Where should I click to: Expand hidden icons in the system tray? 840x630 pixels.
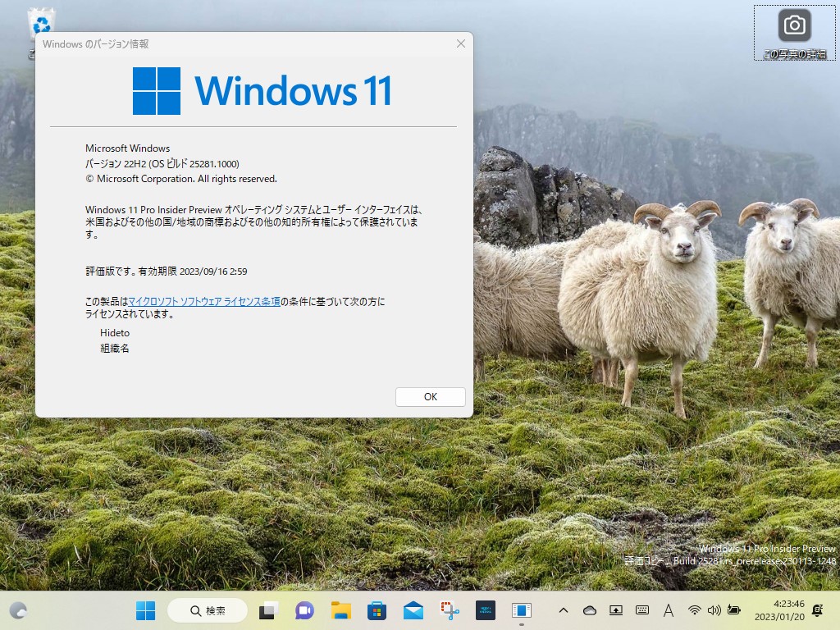tap(564, 610)
